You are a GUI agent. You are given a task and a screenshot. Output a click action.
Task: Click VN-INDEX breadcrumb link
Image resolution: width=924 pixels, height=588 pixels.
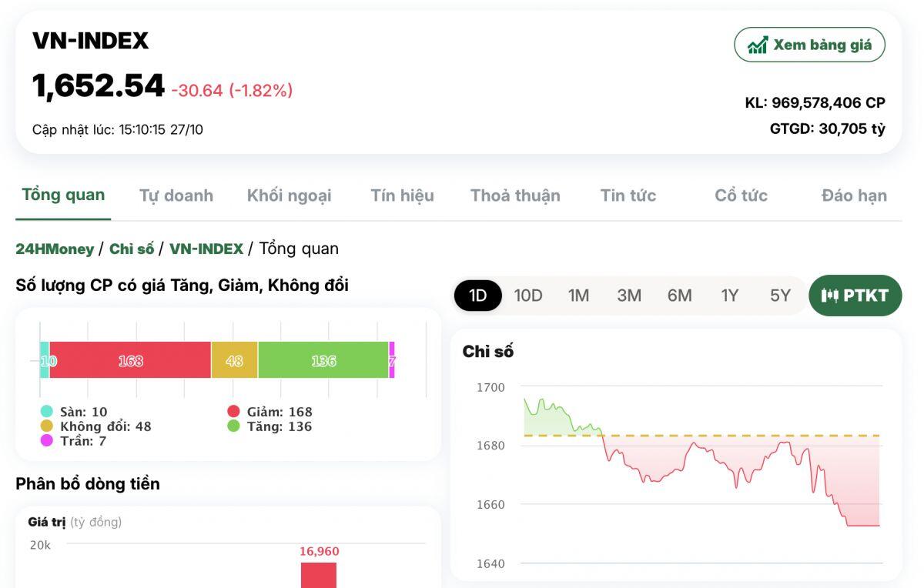coord(206,249)
